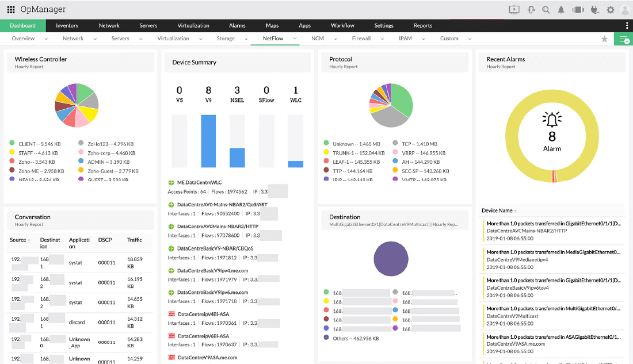Click the status icon beside DataCentreBasicV9ipv6.me.com
This screenshot has height=364, width=633.
(x=171, y=293)
